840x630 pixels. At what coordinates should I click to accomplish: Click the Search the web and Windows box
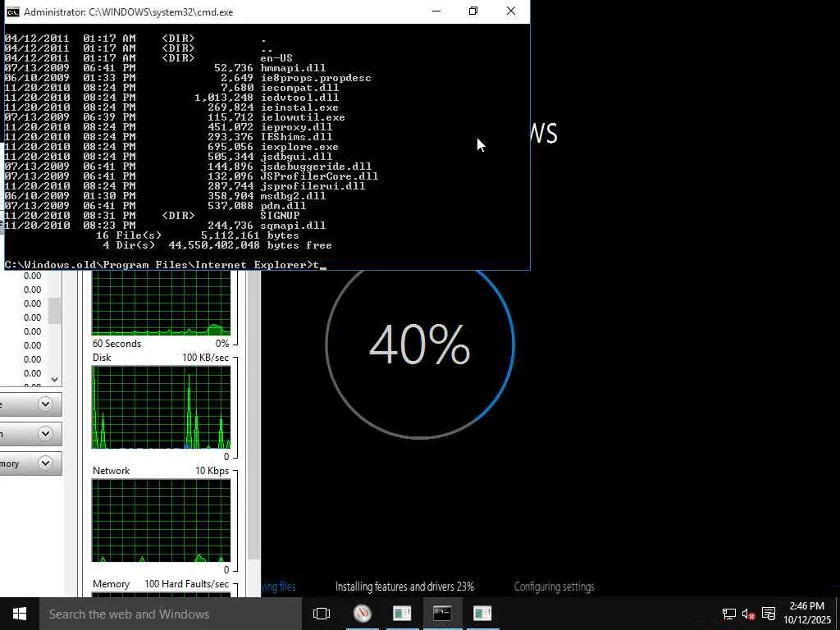coord(171,614)
